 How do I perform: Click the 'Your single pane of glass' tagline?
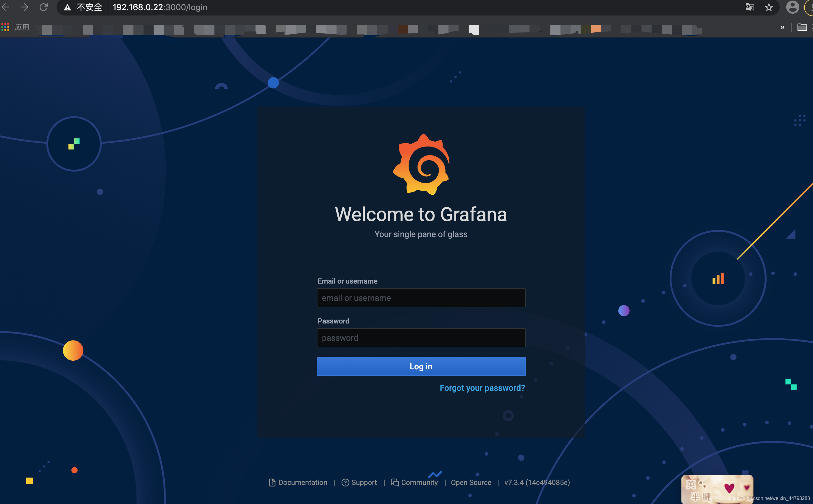point(421,234)
